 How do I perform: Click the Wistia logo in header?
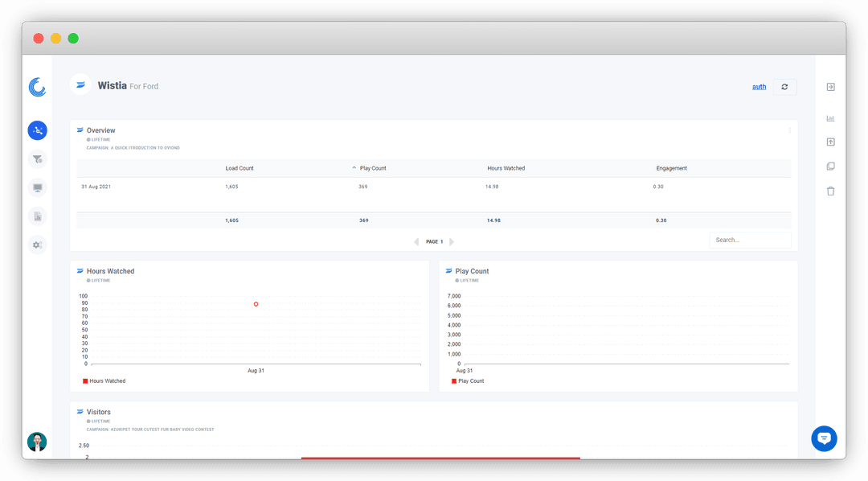click(81, 84)
